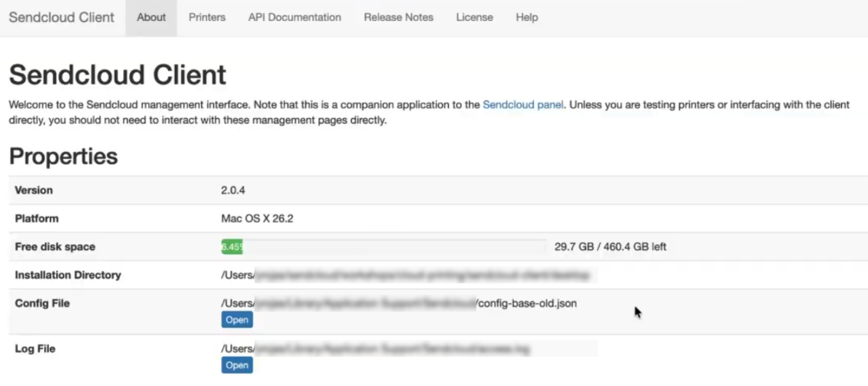The height and width of the screenshot is (386, 868).
Task: Click the Free disk space label
Action: click(x=55, y=247)
